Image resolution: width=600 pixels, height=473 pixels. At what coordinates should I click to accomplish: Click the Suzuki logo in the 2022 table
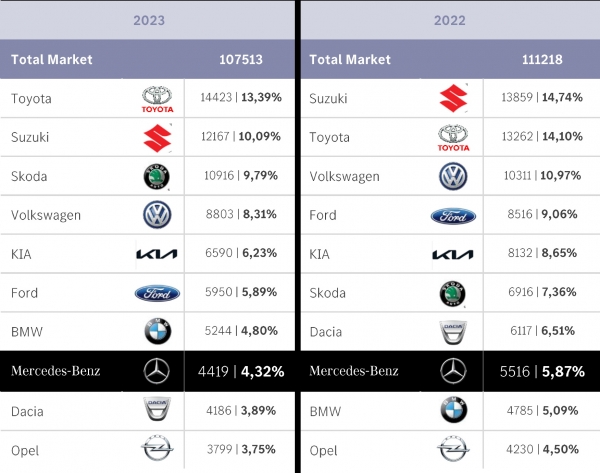coord(453,99)
